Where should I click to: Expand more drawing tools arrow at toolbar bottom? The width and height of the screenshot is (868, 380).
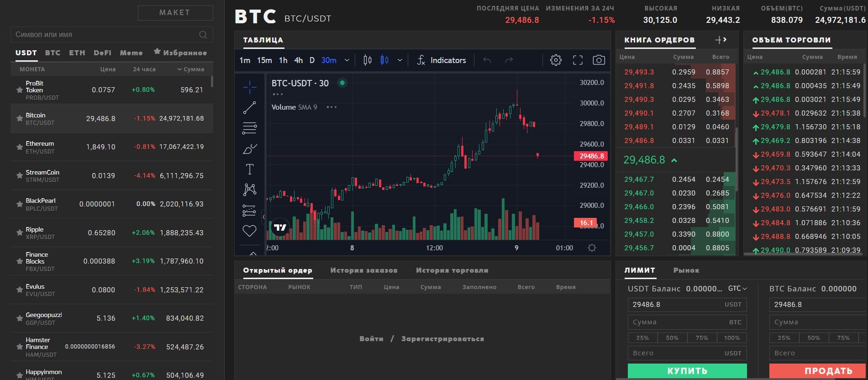point(253,253)
